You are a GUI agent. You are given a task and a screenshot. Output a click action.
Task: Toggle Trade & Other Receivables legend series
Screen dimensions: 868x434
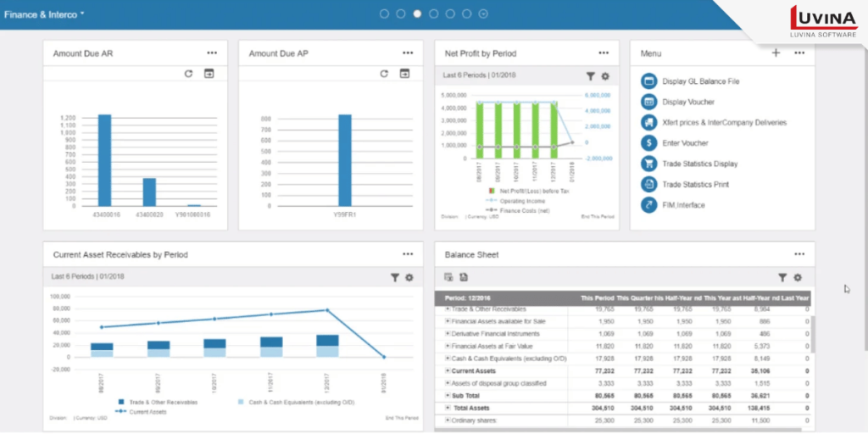click(x=124, y=401)
